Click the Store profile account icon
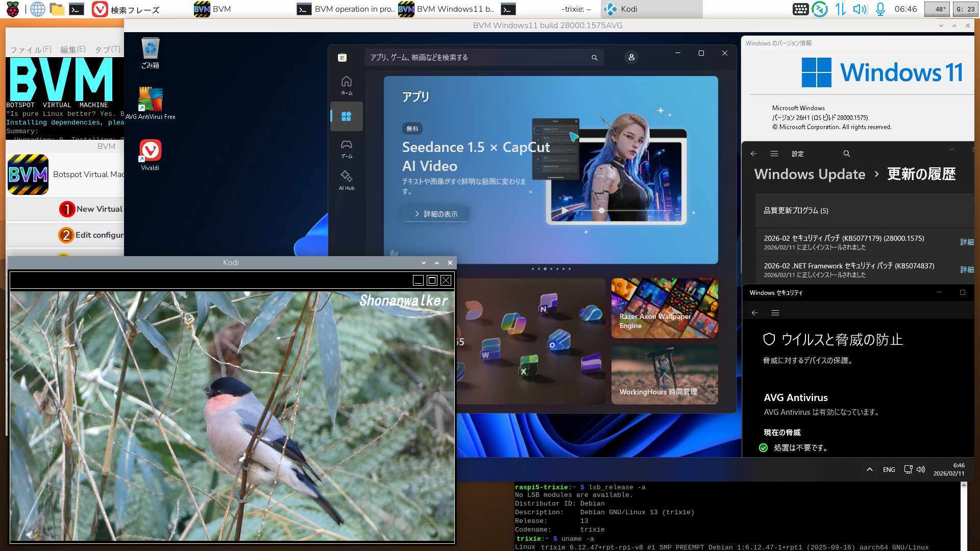980x551 pixels. click(x=631, y=57)
